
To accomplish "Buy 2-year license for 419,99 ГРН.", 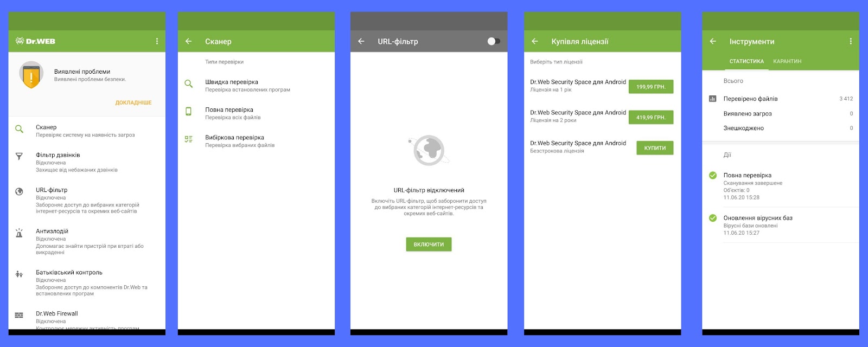I will click(651, 117).
